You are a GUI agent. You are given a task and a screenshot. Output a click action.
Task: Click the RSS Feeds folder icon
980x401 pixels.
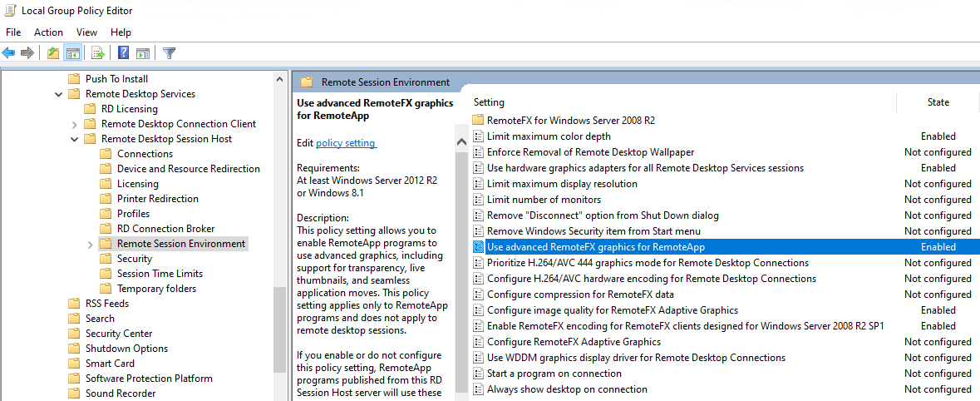[x=74, y=304]
